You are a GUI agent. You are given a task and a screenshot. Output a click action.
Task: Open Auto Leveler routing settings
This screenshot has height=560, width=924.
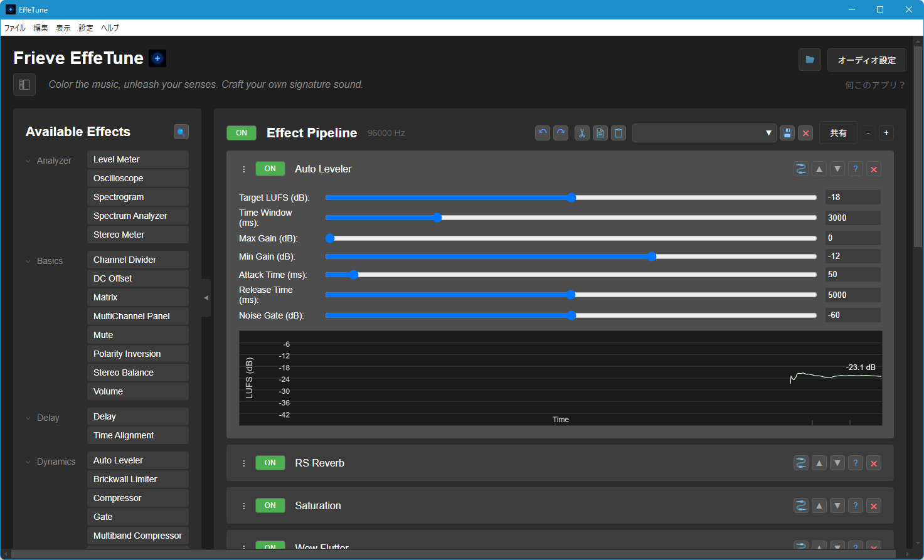click(801, 169)
